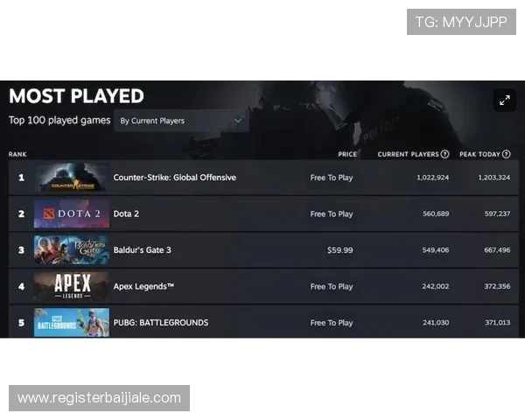
Task: Click Current Players help question icon
Action: pos(444,154)
